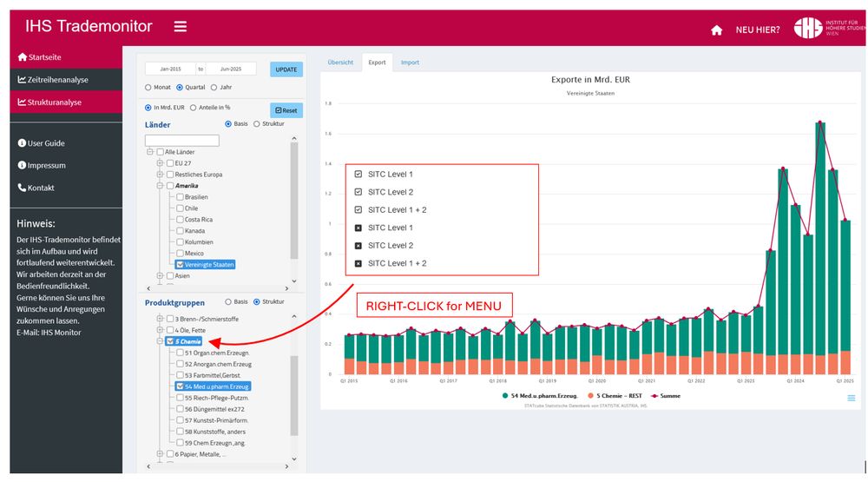Collapse the Alle Länder tree node
This screenshot has width=868, height=482.
[x=149, y=152]
